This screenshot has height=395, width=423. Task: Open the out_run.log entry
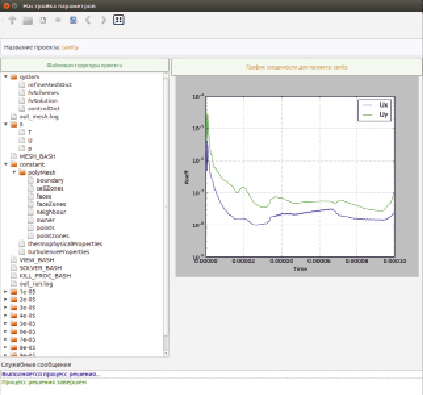36,284
